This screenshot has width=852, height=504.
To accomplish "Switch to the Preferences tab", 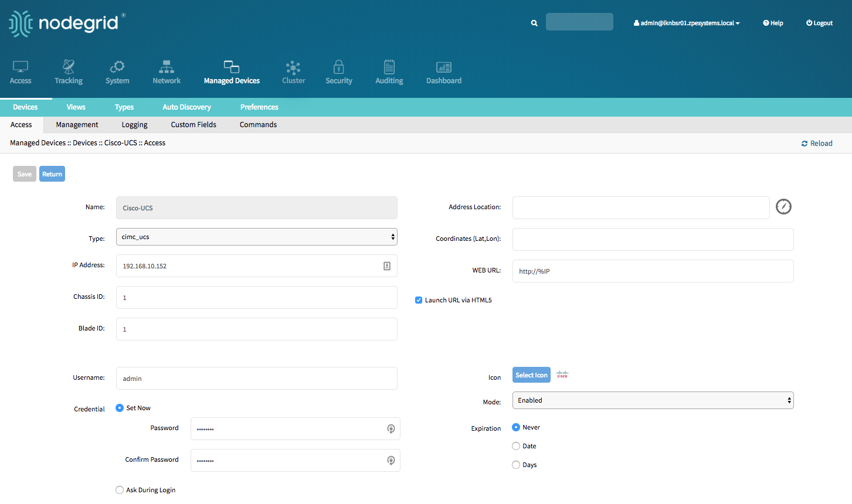I will point(259,107).
